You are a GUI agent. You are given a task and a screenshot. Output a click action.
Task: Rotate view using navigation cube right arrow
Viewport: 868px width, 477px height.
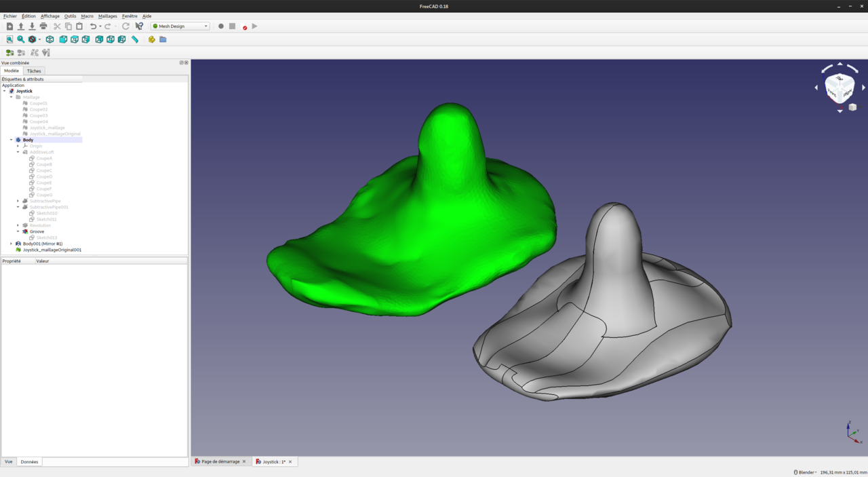tap(863, 88)
